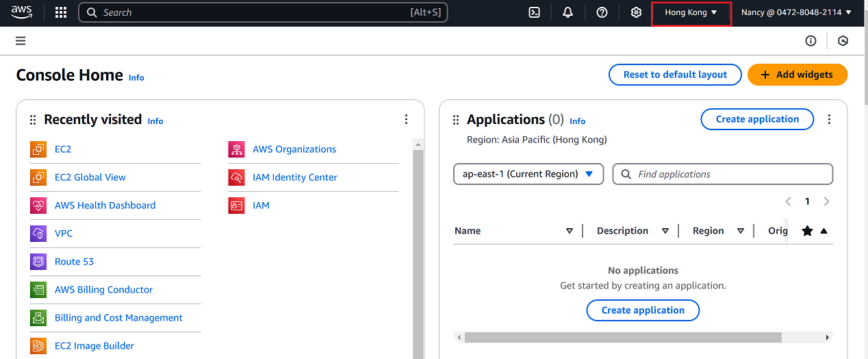Go to next applications page
This screenshot has width=868, height=359.
point(826,201)
